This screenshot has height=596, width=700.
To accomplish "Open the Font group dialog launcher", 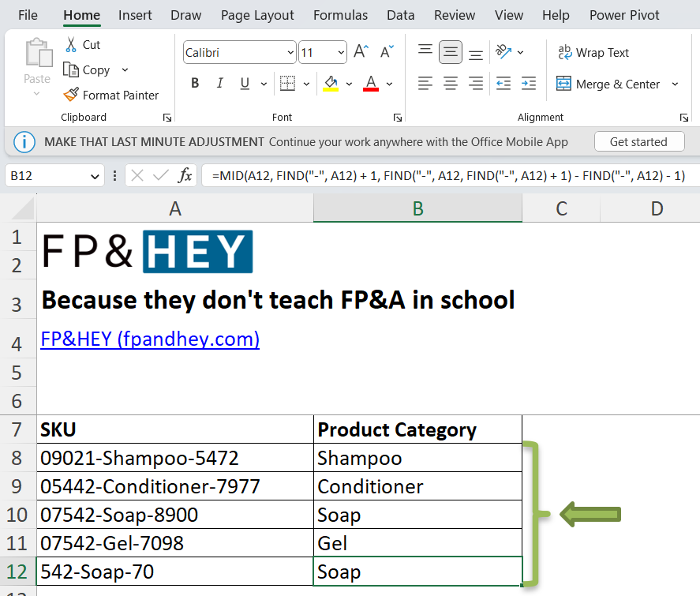I will coord(397,117).
